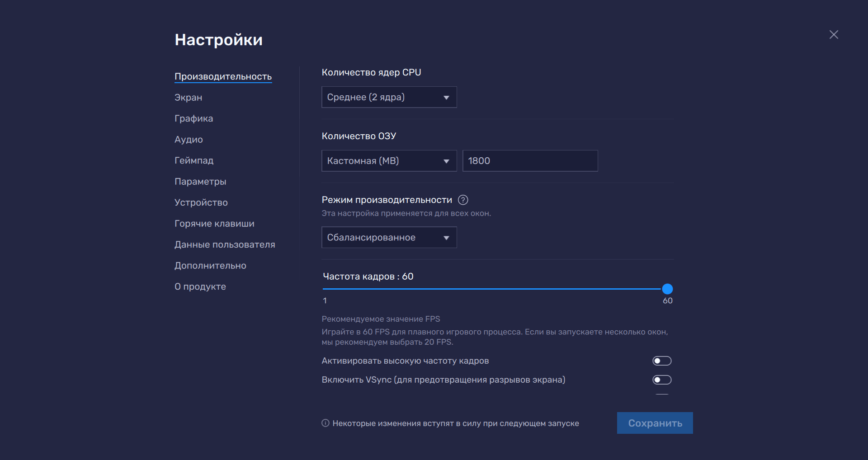Open the Геймпад settings

[194, 160]
